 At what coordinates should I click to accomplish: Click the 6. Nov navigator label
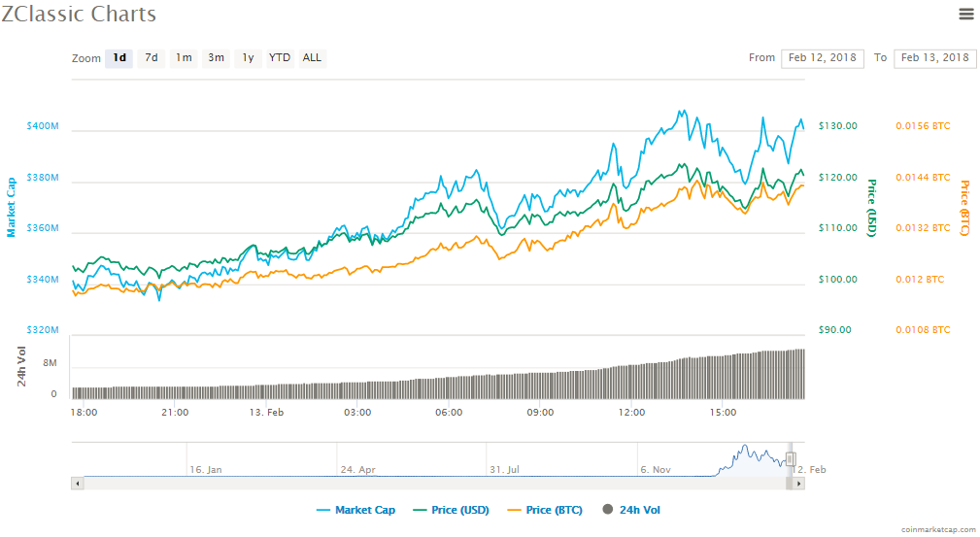[x=656, y=469]
